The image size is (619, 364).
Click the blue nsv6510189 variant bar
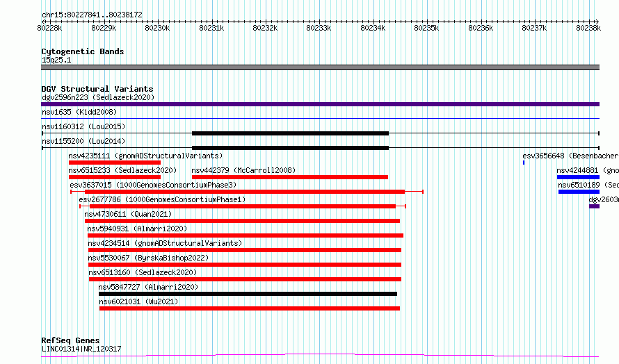click(x=579, y=192)
